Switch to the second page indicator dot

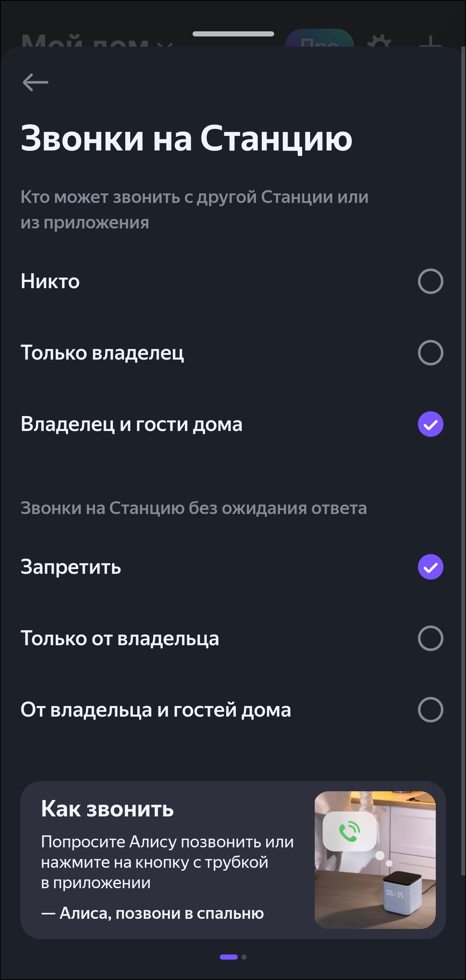point(244,957)
